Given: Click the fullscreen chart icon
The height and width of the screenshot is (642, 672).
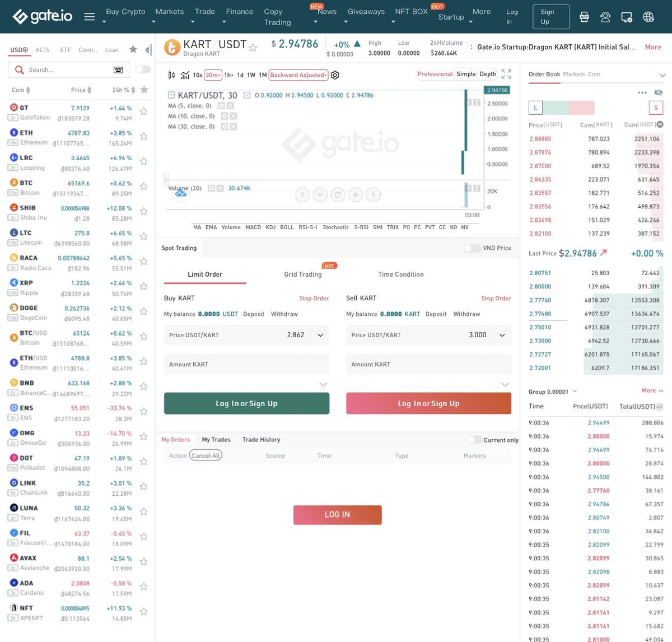Looking at the screenshot, I should click(x=506, y=74).
